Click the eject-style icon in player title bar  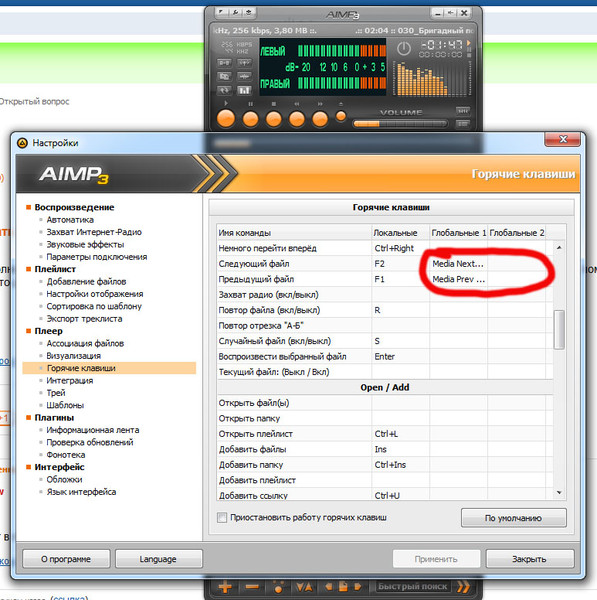click(x=248, y=12)
